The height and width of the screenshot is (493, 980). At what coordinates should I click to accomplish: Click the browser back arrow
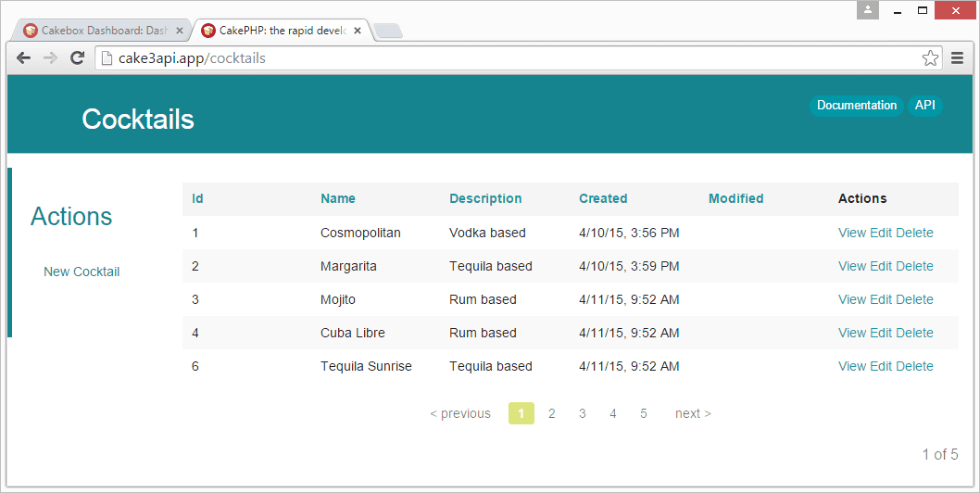coord(24,58)
